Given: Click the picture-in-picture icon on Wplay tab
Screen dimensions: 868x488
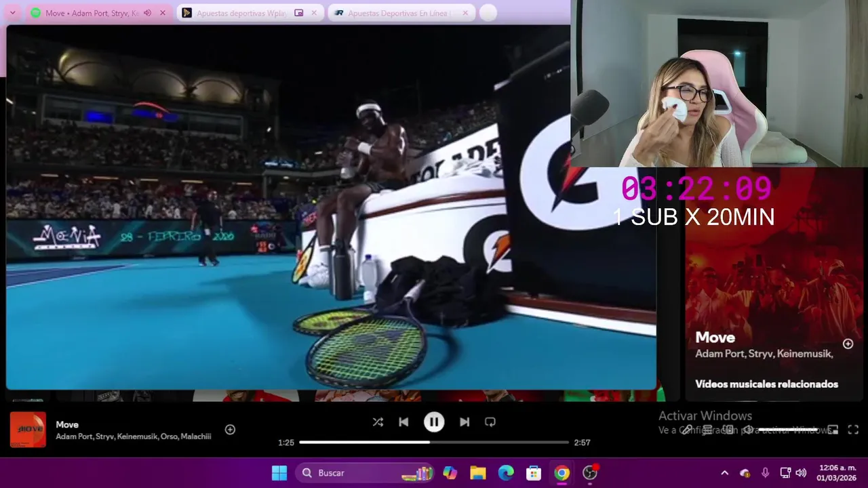Looking at the screenshot, I should click(299, 13).
